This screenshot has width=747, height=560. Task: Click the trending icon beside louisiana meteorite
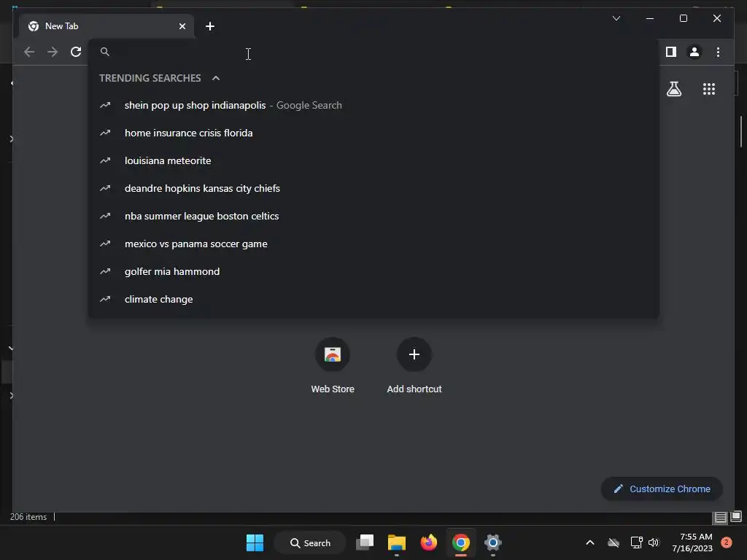coord(105,161)
